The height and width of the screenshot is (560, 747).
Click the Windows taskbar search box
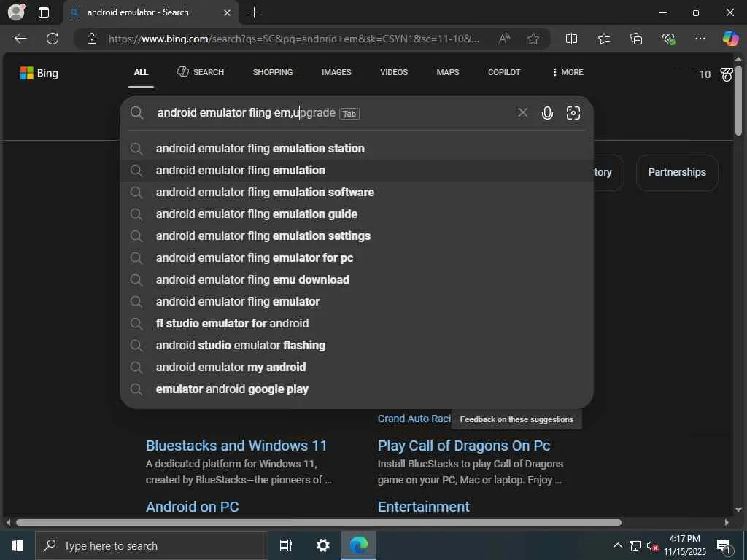click(152, 545)
